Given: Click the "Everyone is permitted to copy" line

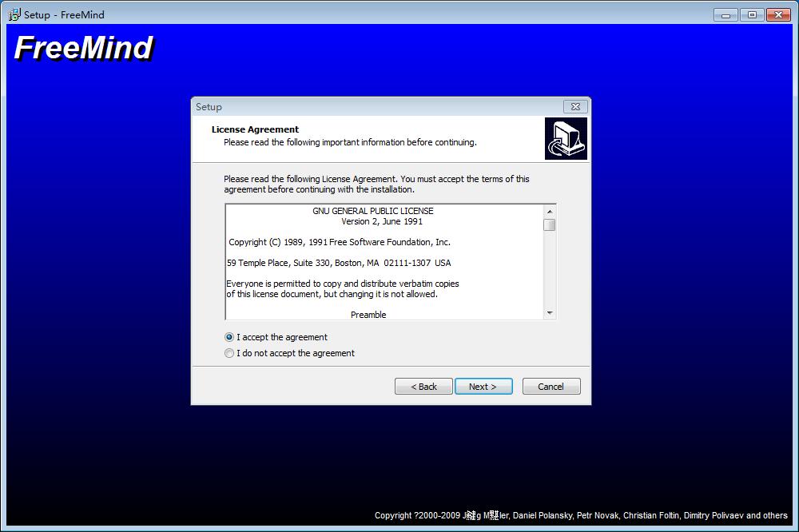Looking at the screenshot, I should (343, 284).
